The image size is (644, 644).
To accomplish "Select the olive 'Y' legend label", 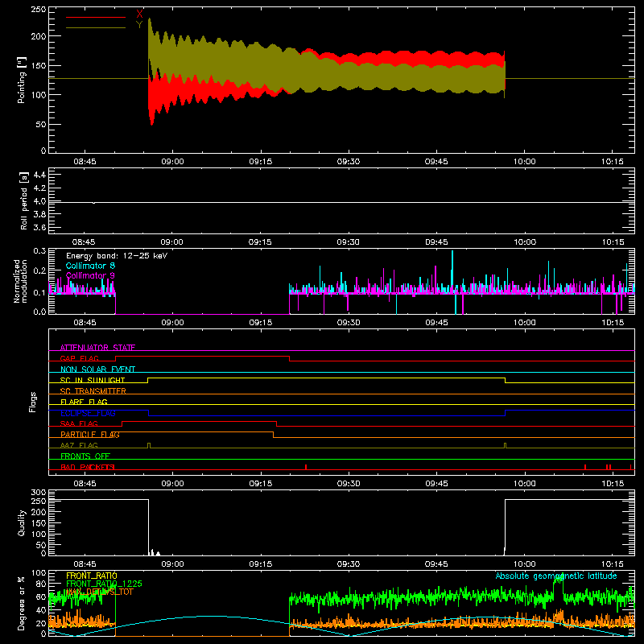I will tap(139, 25).
